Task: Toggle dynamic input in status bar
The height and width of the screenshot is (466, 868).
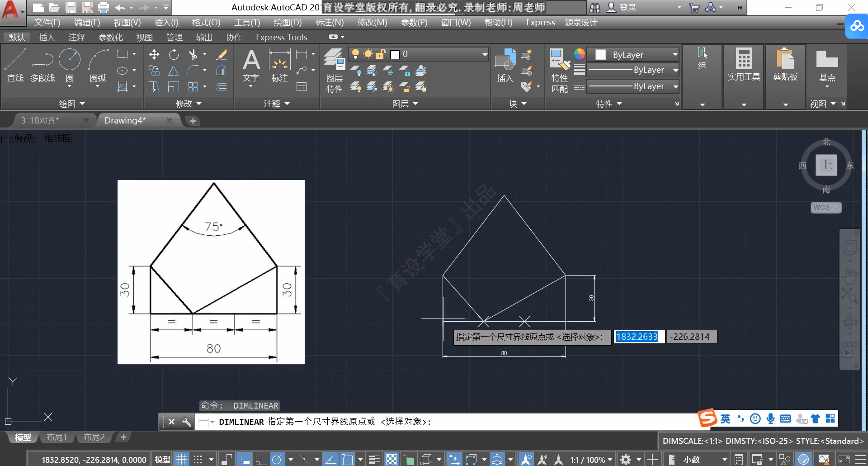Action: pyautogui.click(x=244, y=460)
